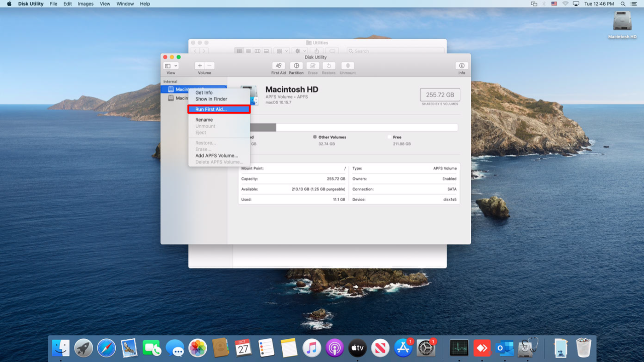The image size is (644, 362).
Task: Open the View options dropdown in the toolbar
Action: coord(171,65)
